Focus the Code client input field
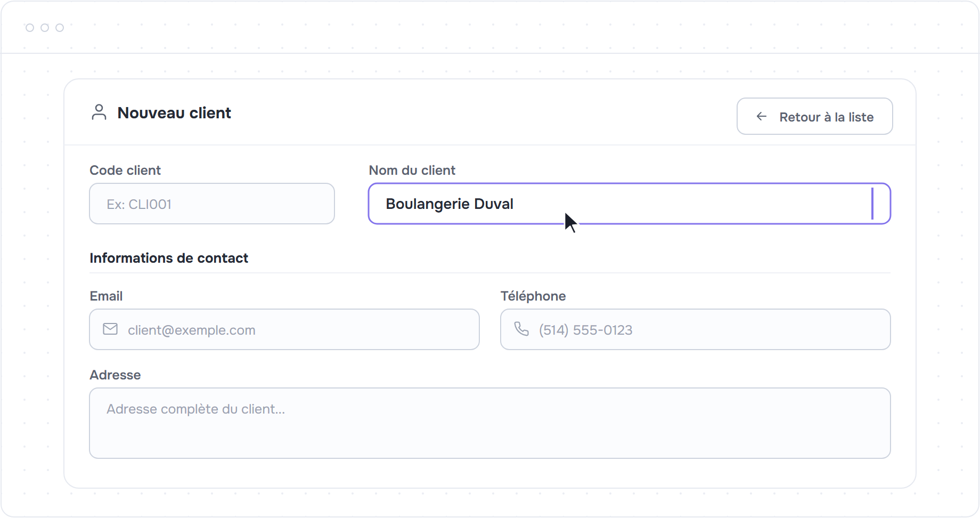 212,204
